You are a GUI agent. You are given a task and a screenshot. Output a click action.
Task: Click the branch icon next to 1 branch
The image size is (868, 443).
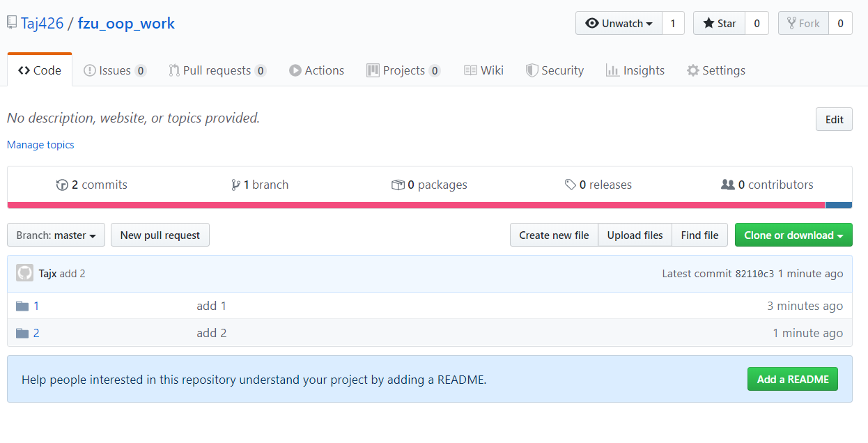coord(236,185)
